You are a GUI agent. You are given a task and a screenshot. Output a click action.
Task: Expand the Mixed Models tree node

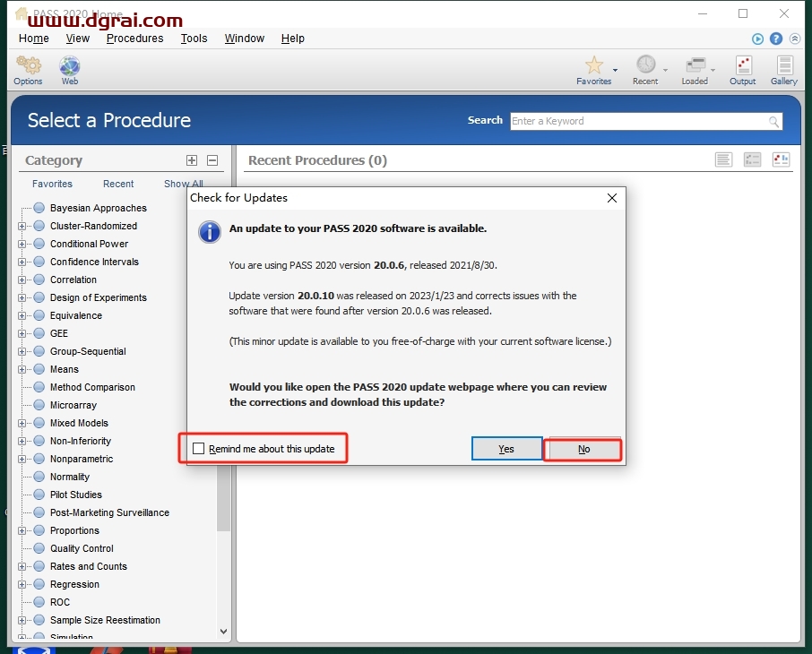pos(22,423)
